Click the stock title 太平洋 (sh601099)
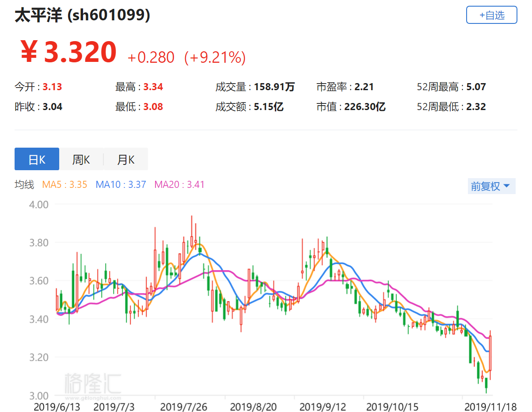This screenshot has width=532, height=412. 82,15
